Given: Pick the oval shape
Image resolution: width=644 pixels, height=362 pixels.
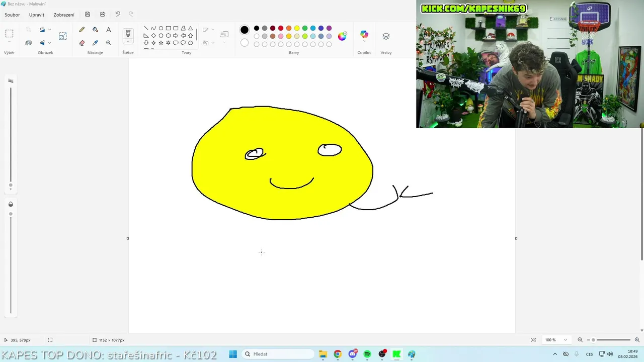Looking at the screenshot, I should point(161,28).
